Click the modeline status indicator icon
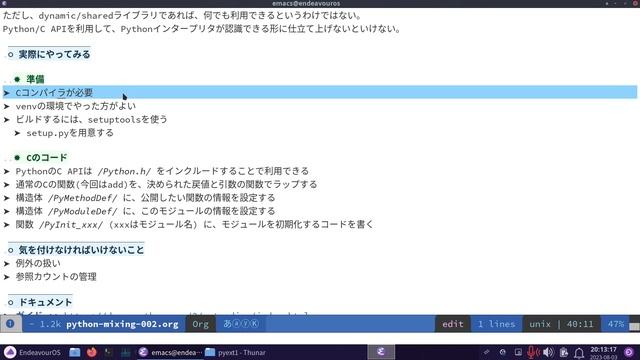This screenshot has height=360, width=640. [x=10, y=324]
